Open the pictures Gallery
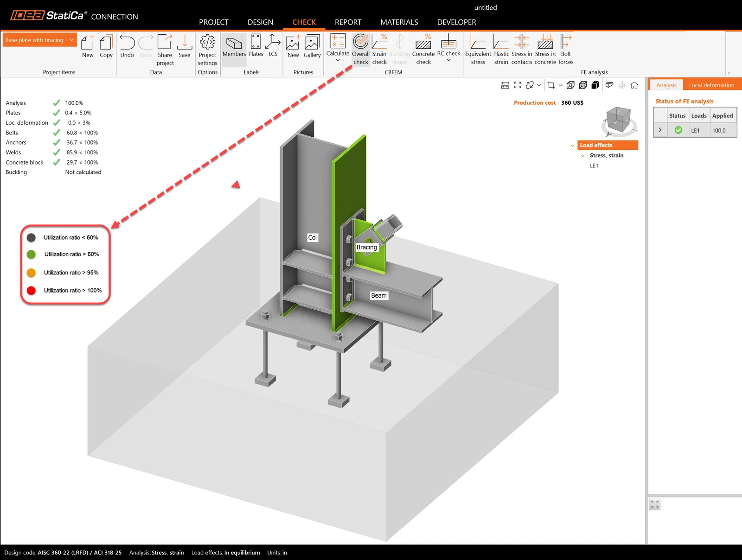This screenshot has height=560, width=742. (x=312, y=46)
